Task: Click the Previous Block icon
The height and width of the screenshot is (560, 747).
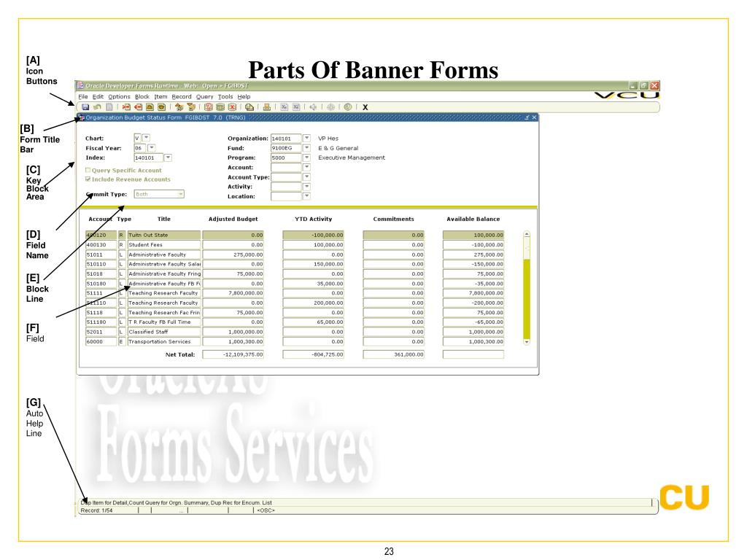Action: point(179,107)
